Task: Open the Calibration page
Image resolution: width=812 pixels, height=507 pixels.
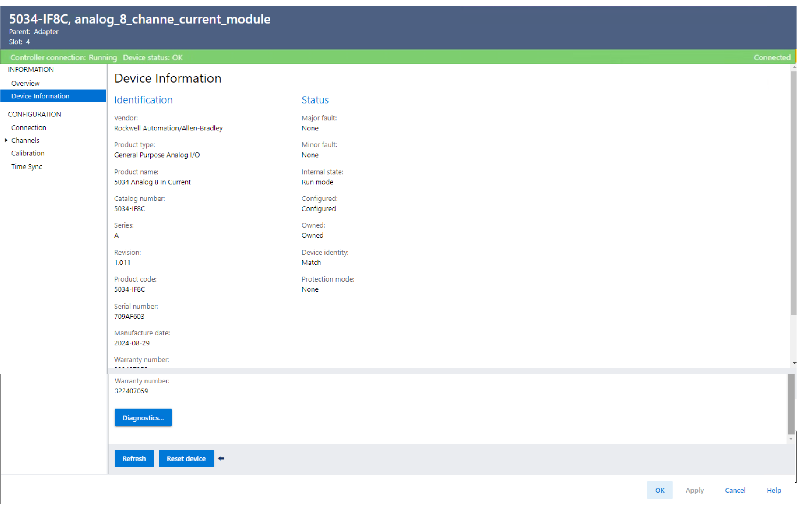Action: click(x=28, y=153)
